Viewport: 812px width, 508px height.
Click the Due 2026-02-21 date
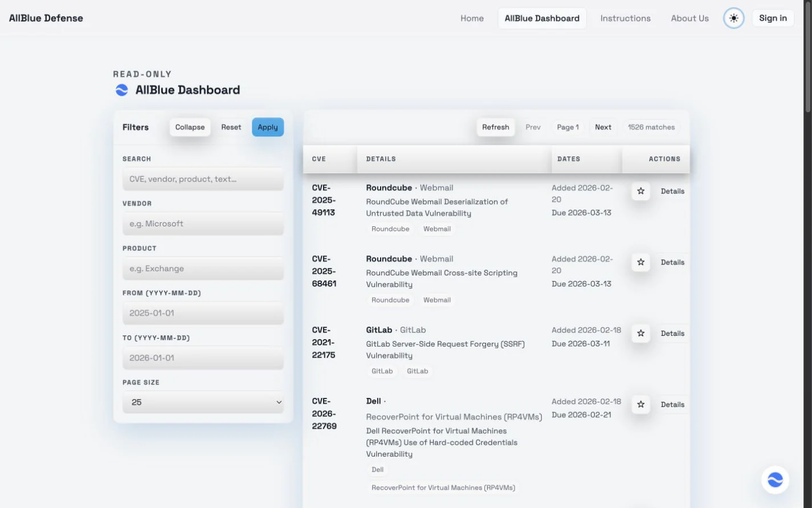tap(581, 415)
